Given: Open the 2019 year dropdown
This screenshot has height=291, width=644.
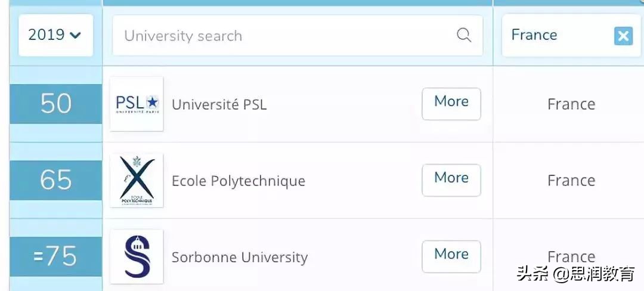Looking at the screenshot, I should coord(55,35).
